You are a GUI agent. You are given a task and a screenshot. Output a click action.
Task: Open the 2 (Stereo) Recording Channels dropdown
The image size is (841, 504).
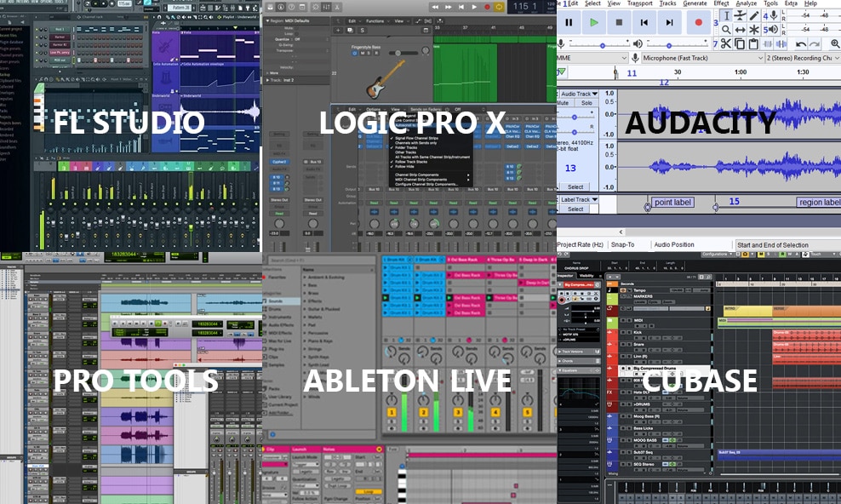(803, 57)
